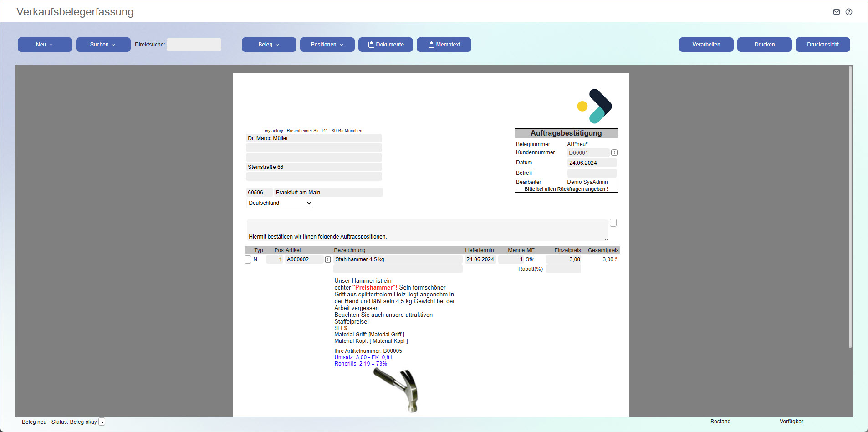
Task: Open the Memotext button
Action: 444,45
